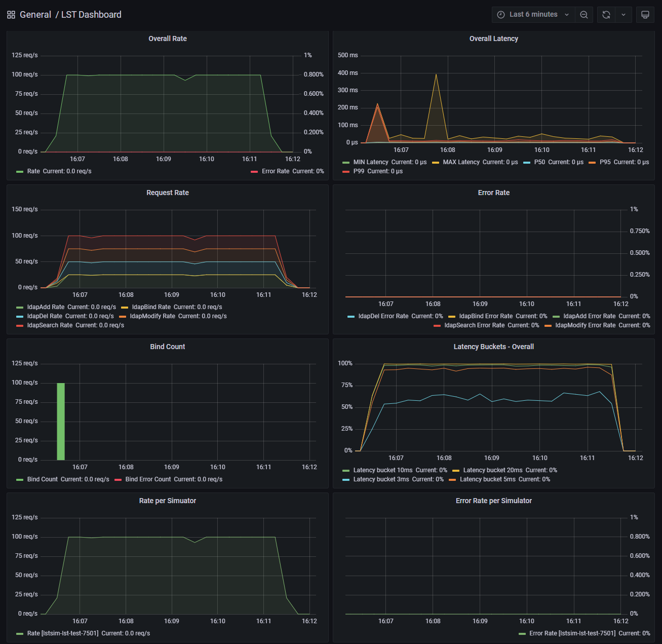The image size is (662, 644).
Task: Toggle ldapSearch Rate series in legend
Action: 50,325
